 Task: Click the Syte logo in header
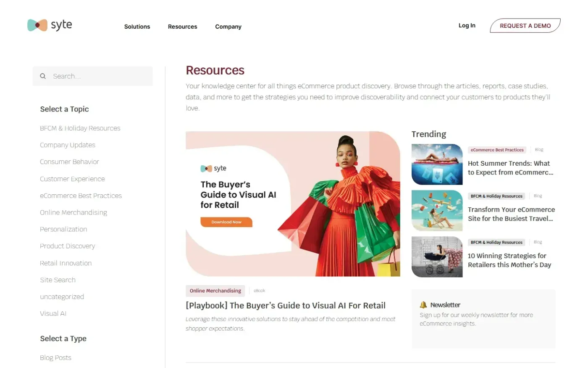coord(50,25)
